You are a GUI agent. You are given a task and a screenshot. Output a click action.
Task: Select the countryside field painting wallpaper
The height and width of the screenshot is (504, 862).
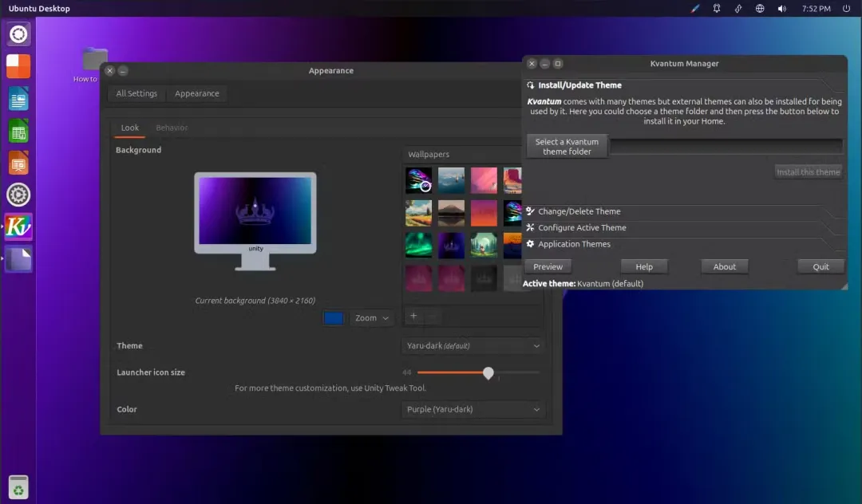coord(418,213)
